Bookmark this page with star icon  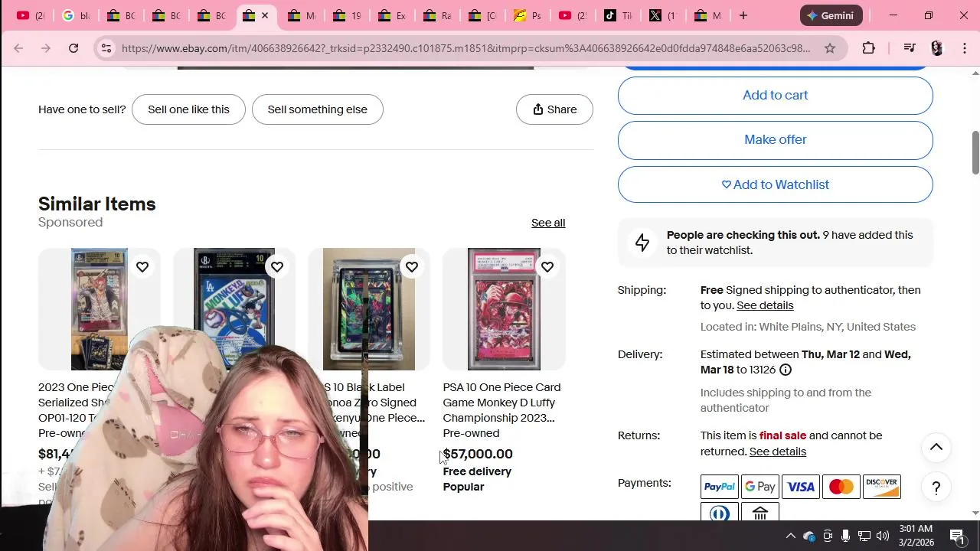830,48
